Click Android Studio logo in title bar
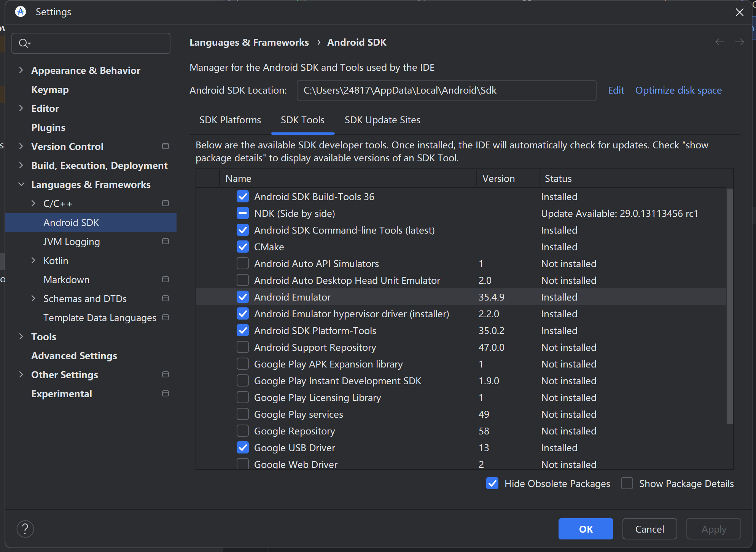Screen dimensions: 756x552 click(x=21, y=12)
